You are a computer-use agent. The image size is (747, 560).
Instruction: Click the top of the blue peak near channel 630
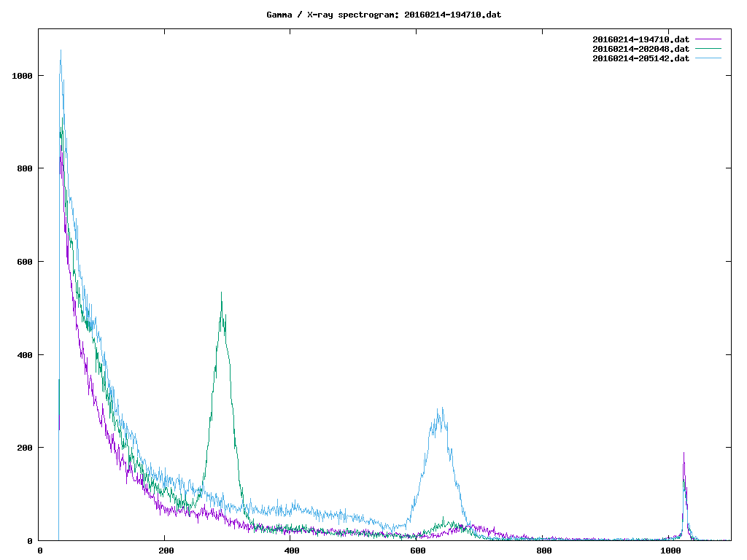[440, 409]
